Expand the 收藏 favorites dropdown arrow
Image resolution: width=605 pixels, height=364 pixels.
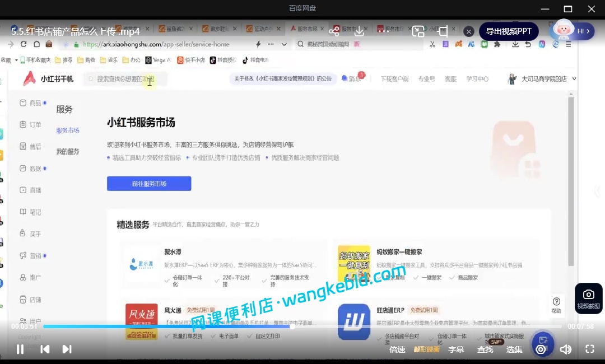coord(16,60)
